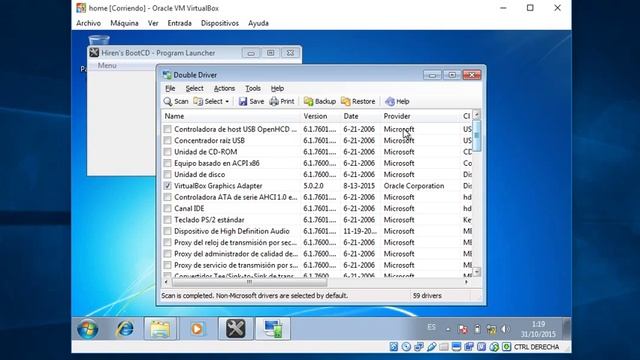Sort by Provider column header

420,116
